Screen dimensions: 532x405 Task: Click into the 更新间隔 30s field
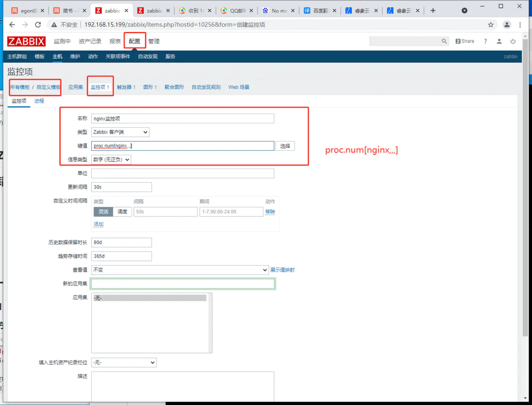point(121,187)
